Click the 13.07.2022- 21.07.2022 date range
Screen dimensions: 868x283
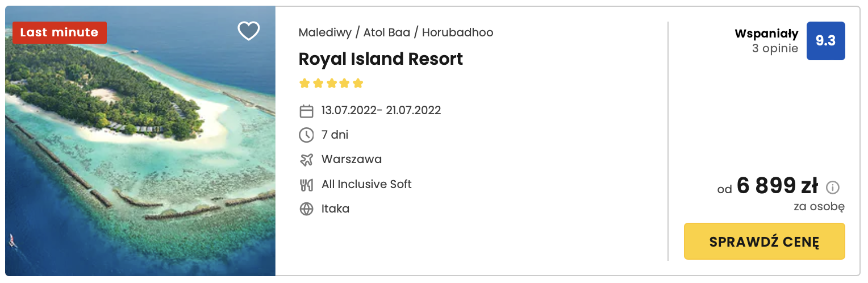coord(381,110)
